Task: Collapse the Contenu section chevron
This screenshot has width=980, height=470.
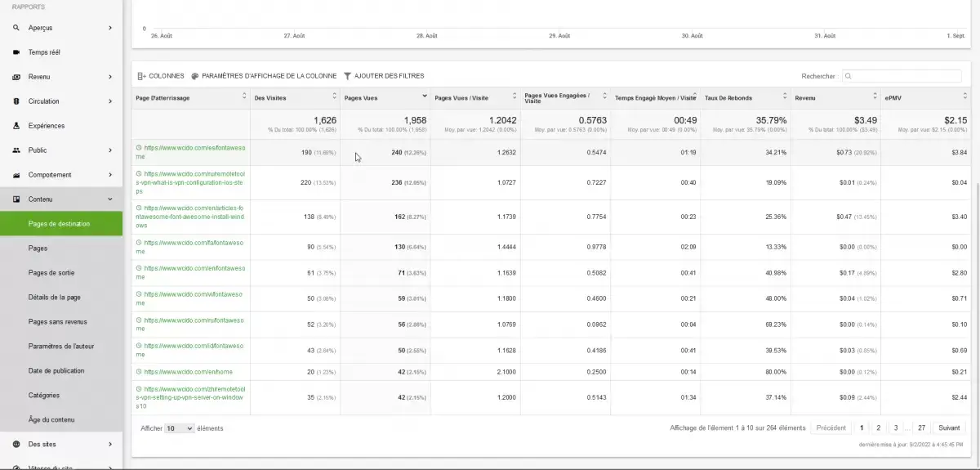Action: 110,199
